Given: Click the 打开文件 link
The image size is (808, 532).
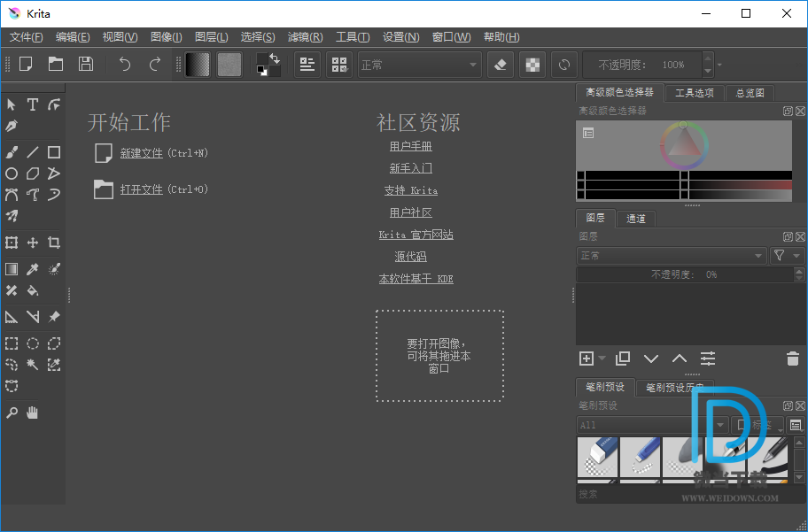Looking at the screenshot, I should [142, 189].
